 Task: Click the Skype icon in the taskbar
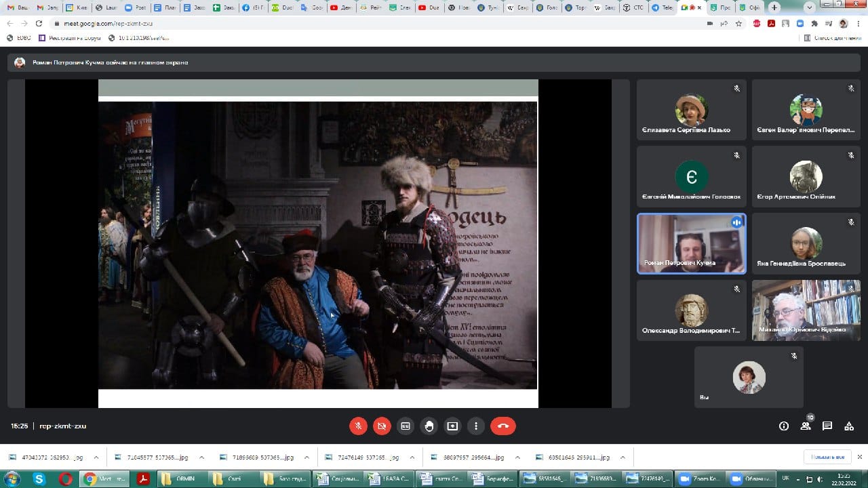tap(39, 479)
